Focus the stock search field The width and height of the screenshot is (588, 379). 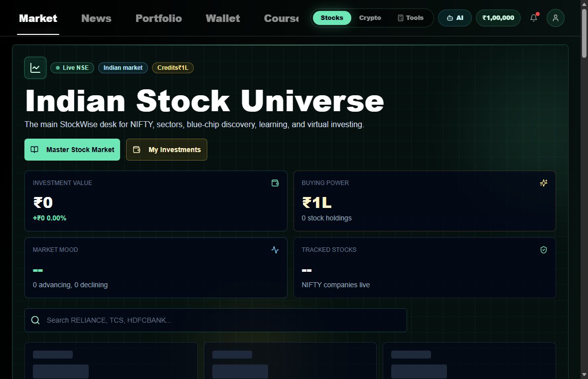click(x=216, y=320)
